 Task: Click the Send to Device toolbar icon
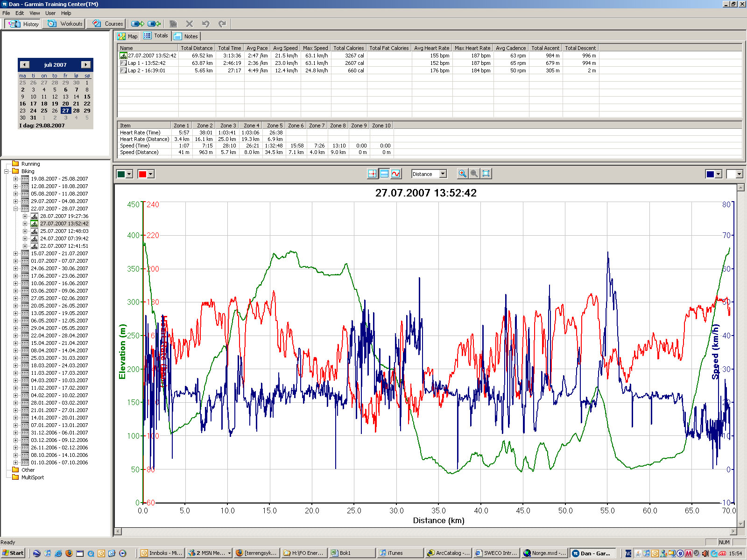pyautogui.click(x=137, y=24)
